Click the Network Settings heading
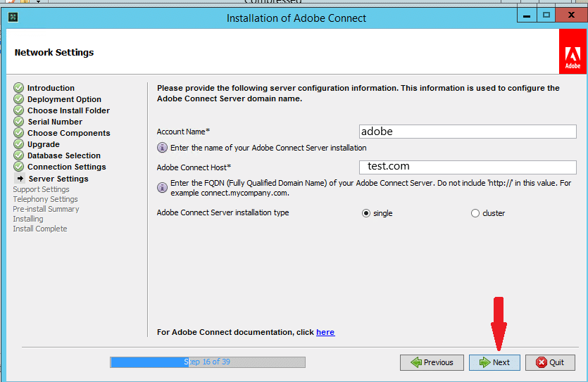The height and width of the screenshot is (382, 588). pyautogui.click(x=54, y=53)
